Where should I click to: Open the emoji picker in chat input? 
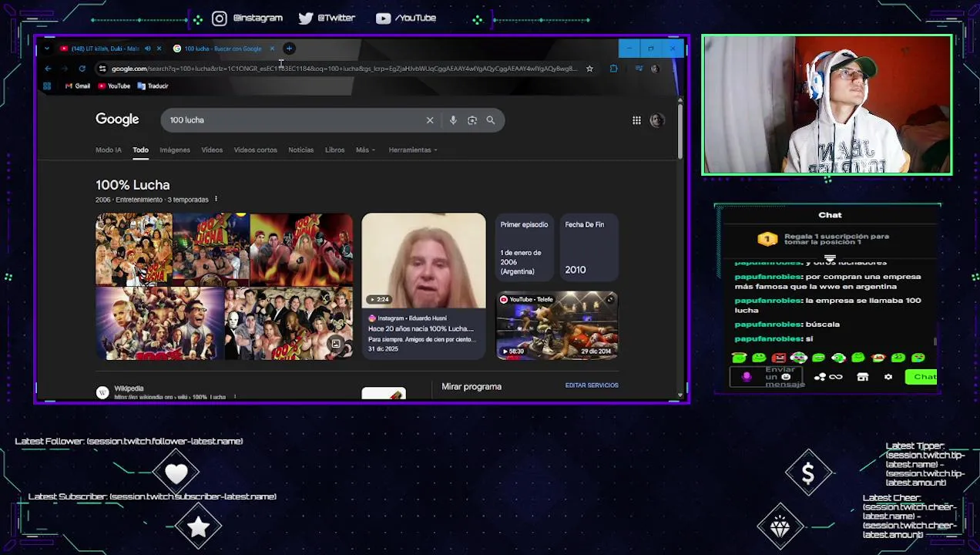coord(786,377)
